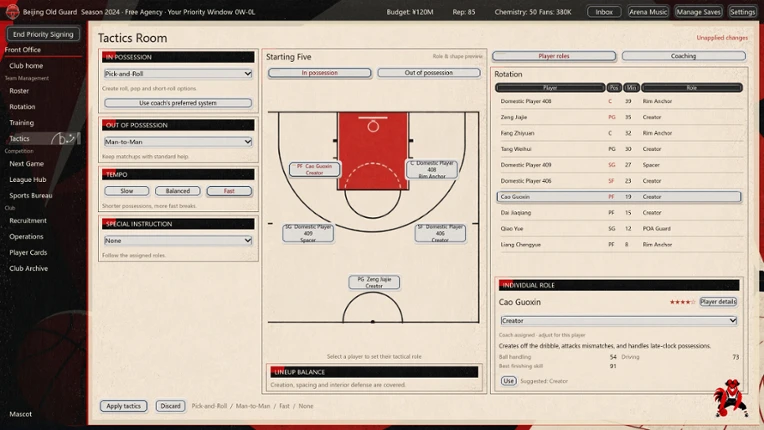Select the PF Cao Guoxin court token

pos(314,169)
